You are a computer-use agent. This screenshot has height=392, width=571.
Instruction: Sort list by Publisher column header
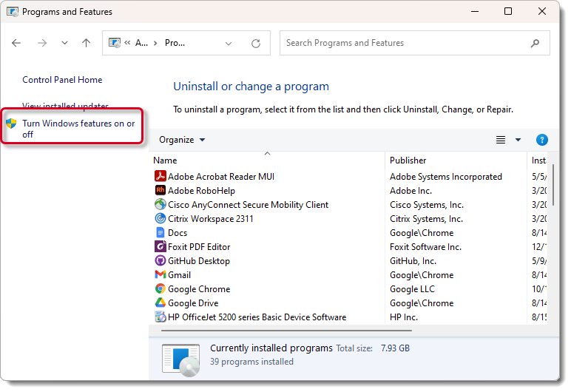pos(408,160)
